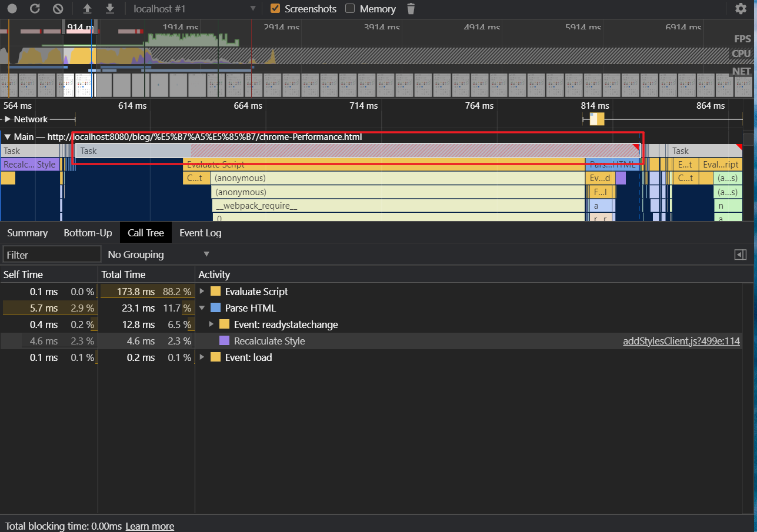Switch to the Bottom-Up tab
This screenshot has width=757, height=532.
click(87, 233)
